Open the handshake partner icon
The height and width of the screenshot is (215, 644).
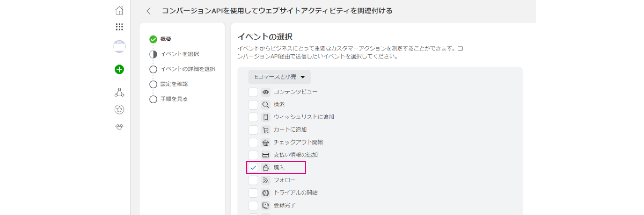coord(119,127)
